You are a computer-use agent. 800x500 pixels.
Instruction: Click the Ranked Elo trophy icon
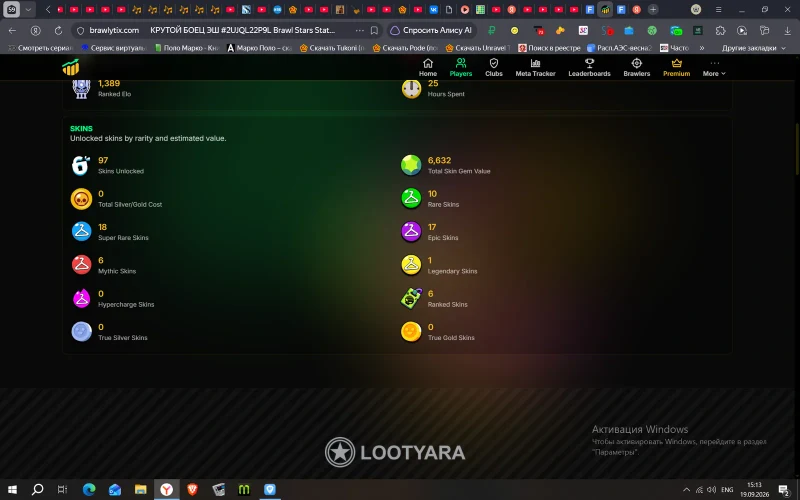coord(81,89)
